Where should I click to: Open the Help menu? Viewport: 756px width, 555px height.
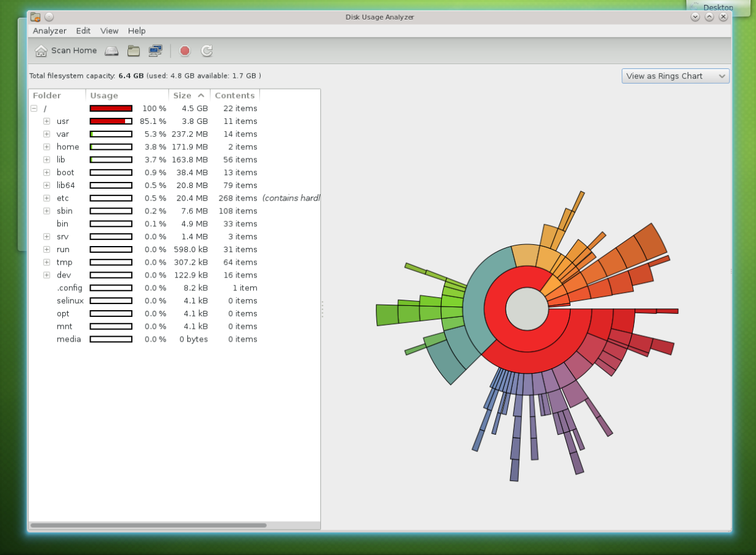137,31
